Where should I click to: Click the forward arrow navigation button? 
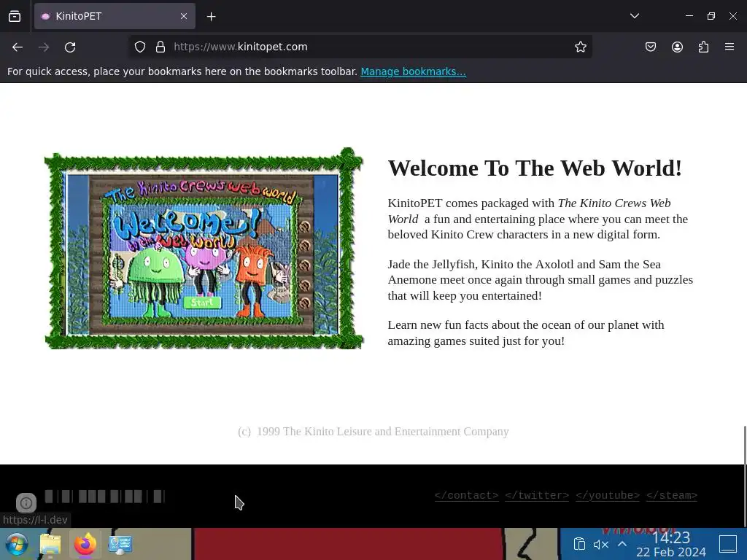44,47
